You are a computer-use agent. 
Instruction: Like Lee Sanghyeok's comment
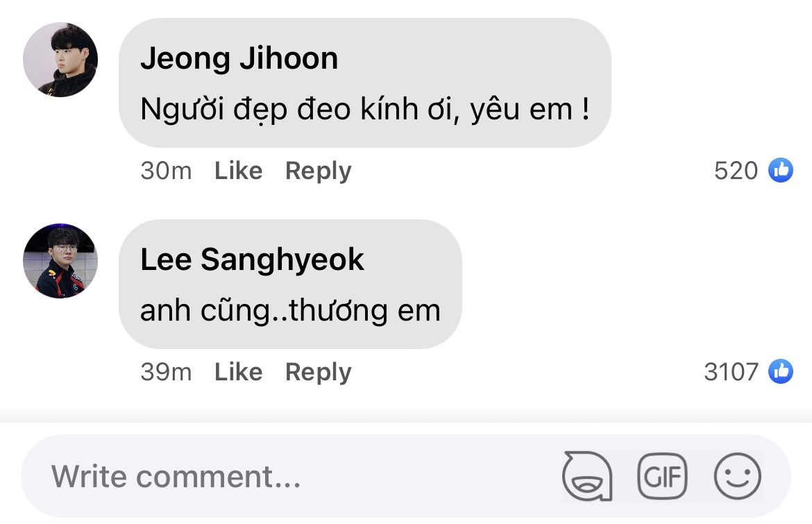pos(238,372)
